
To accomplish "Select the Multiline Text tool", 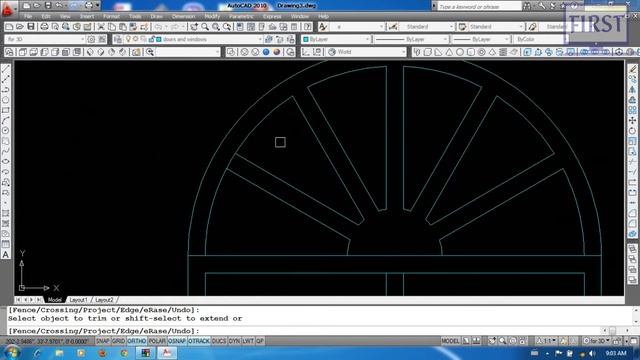I will (x=6, y=255).
